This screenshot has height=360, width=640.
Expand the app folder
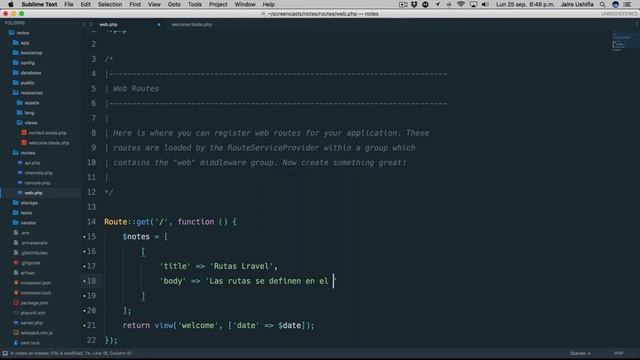pyautogui.click(x=20, y=43)
